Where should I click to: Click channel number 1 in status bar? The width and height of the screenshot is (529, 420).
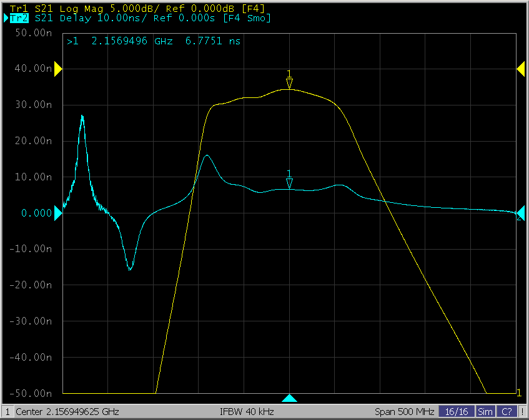[x=7, y=412]
